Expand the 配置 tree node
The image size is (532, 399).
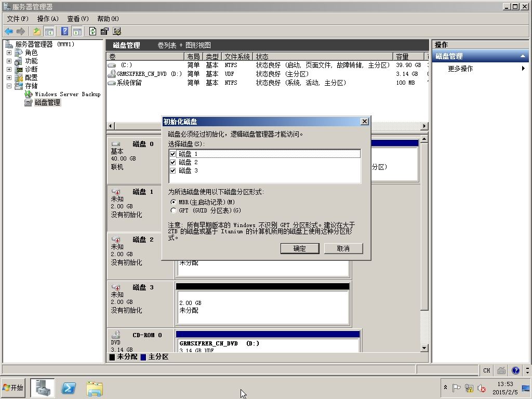click(9, 78)
